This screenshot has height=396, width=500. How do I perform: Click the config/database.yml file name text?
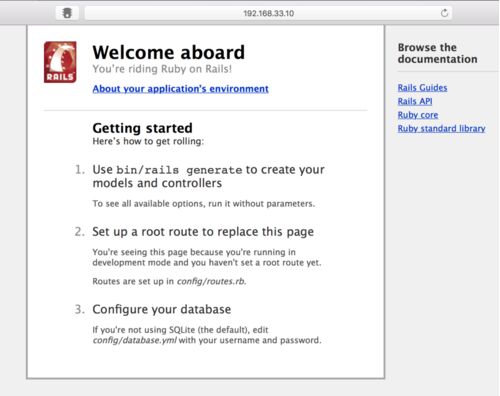click(135, 340)
